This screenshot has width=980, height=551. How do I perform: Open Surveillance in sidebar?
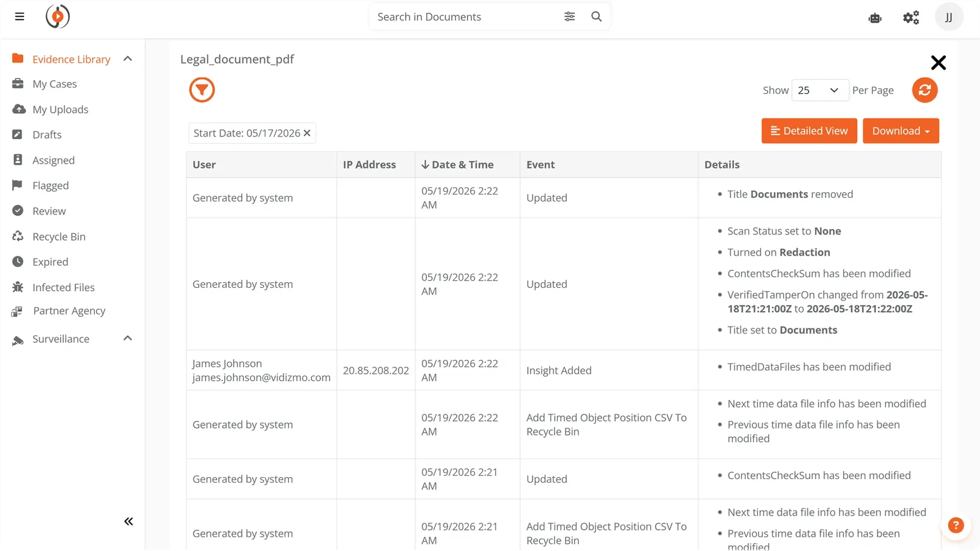point(61,339)
